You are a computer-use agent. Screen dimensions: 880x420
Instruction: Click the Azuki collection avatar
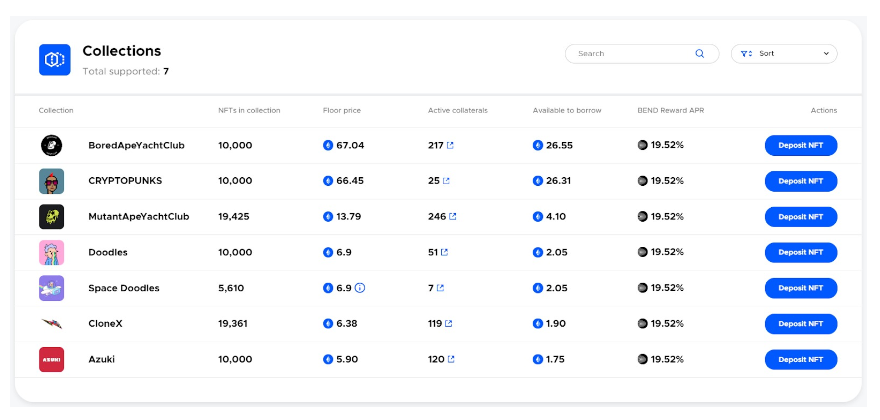(x=51, y=359)
